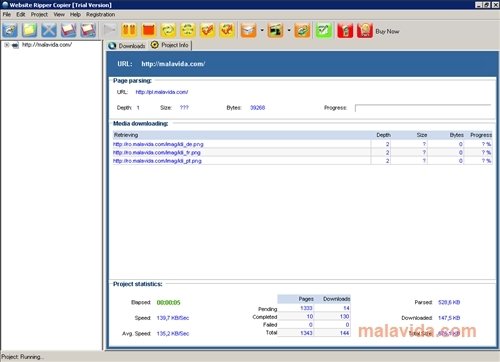Click the Total downloads value 144

(344, 333)
